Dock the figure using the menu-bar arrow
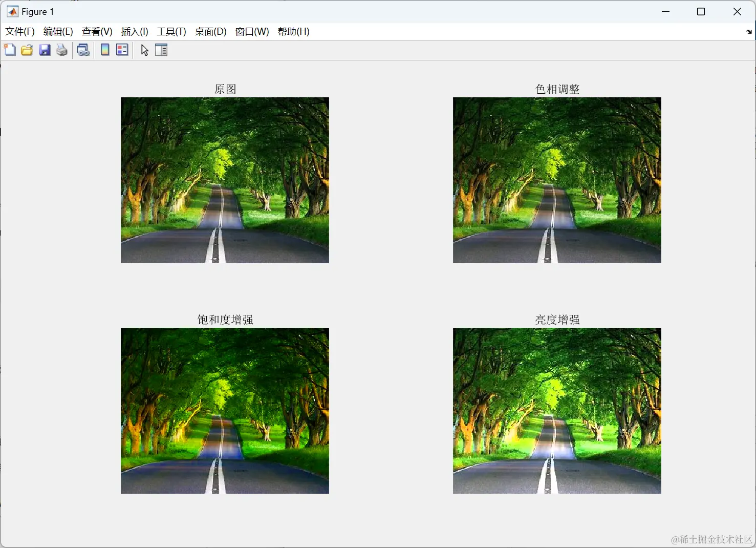 pyautogui.click(x=749, y=32)
